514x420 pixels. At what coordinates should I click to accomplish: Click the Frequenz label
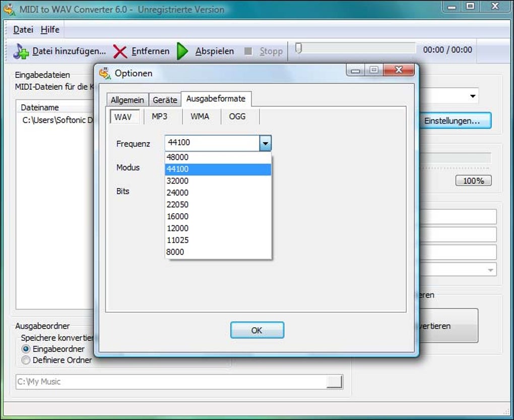coord(133,144)
